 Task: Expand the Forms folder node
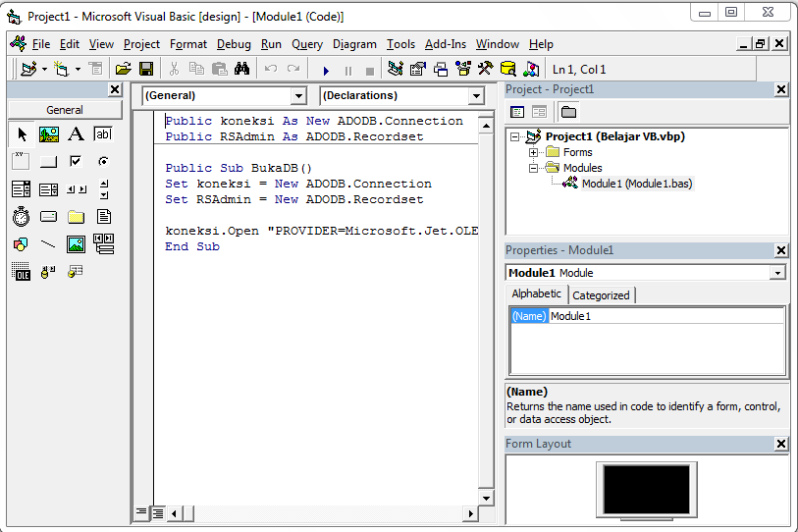click(533, 152)
